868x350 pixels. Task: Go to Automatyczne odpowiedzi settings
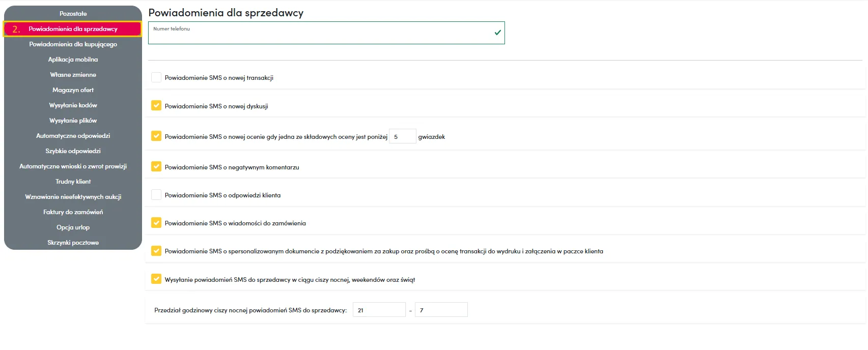[73, 136]
